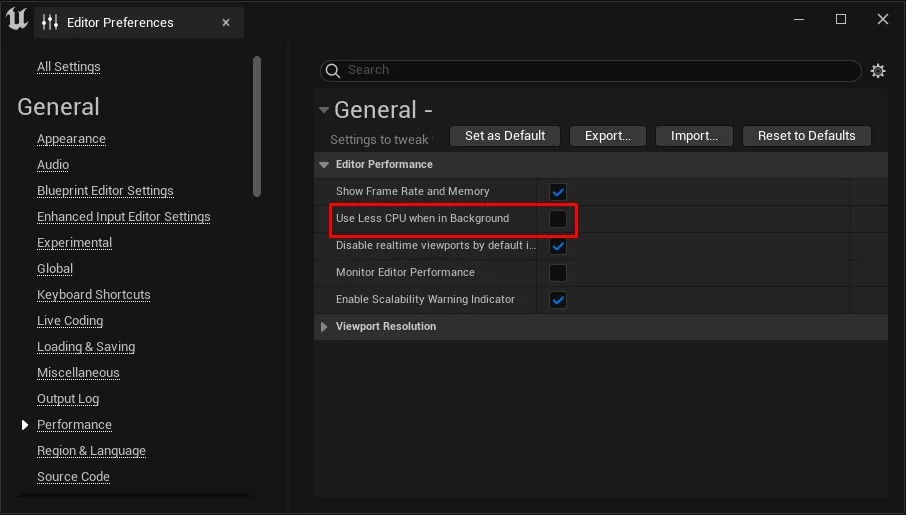The width and height of the screenshot is (906, 515).
Task: Expand the Viewport Resolution category
Action: tap(324, 327)
